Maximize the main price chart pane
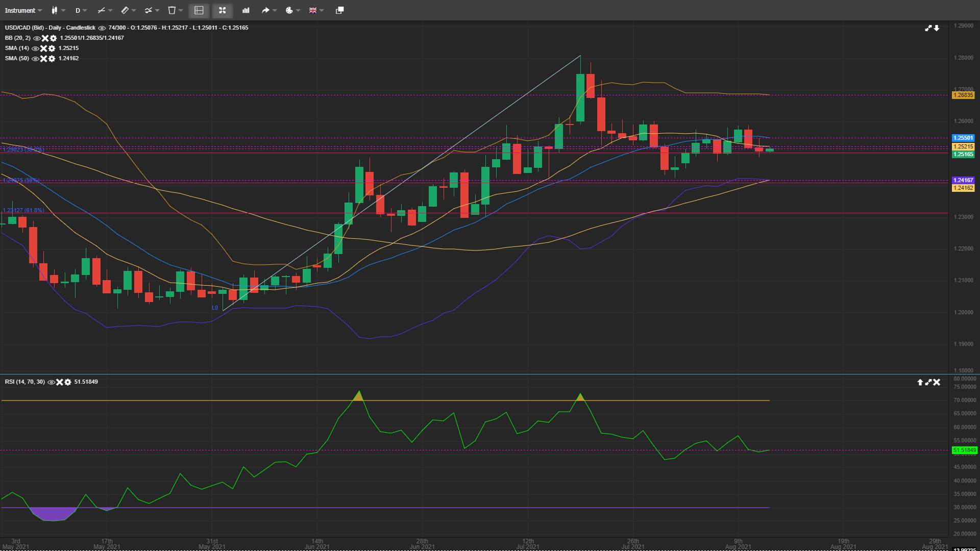Image resolution: width=980 pixels, height=551 pixels. 928,28
